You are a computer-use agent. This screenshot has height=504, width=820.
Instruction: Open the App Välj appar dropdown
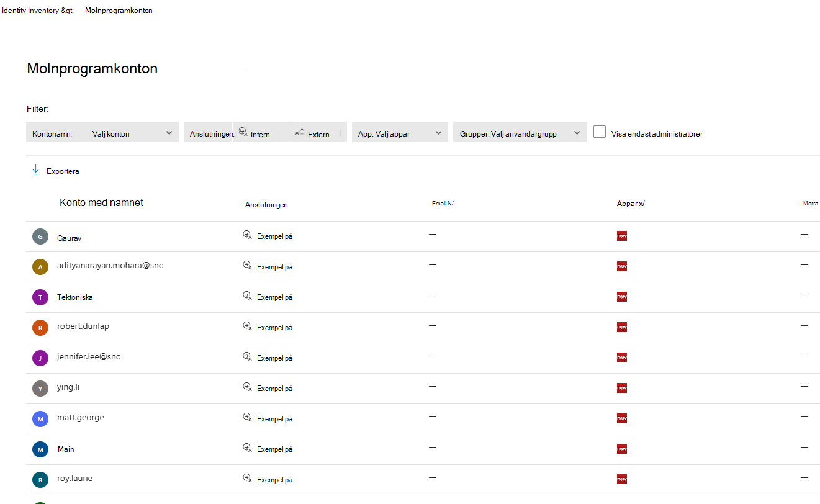[400, 133]
